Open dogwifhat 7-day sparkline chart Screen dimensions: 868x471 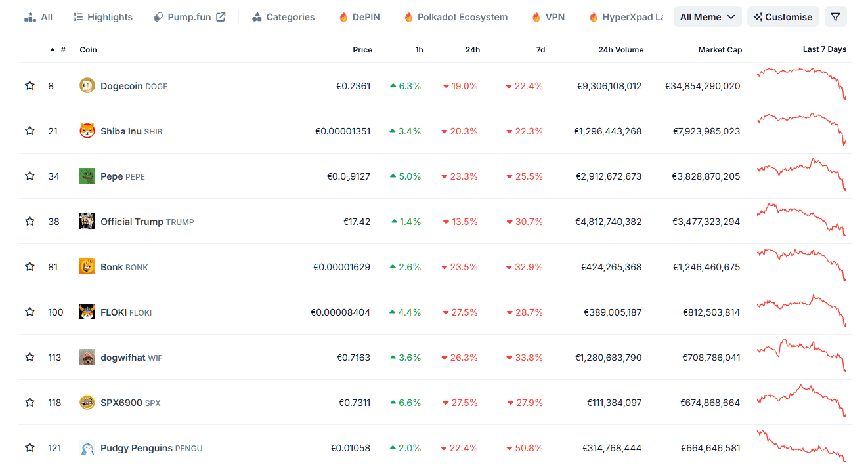(x=801, y=356)
